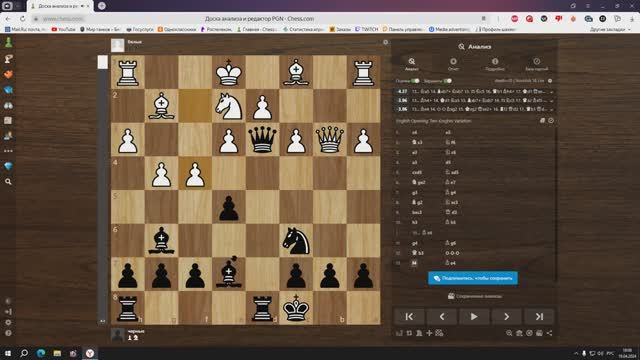Click Chess.com pawn logo in the sidebar
The height and width of the screenshot is (360, 640).
(8, 42)
